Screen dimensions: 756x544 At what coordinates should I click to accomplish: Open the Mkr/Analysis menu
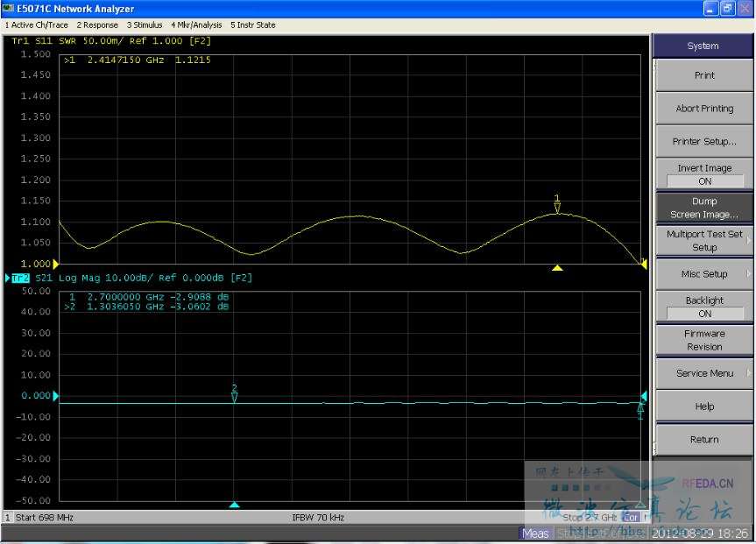[x=197, y=25]
